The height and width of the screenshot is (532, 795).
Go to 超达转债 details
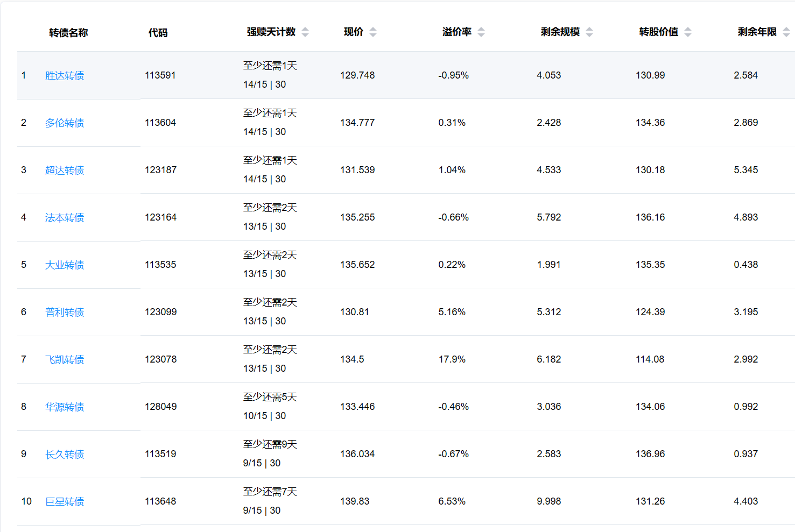click(65, 171)
